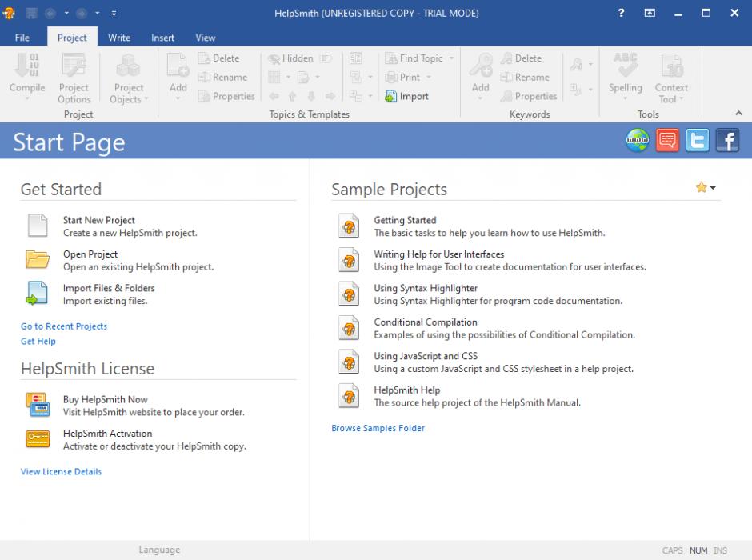Click Rename in Keywords group
The height and width of the screenshot is (560, 752).
[x=525, y=77]
